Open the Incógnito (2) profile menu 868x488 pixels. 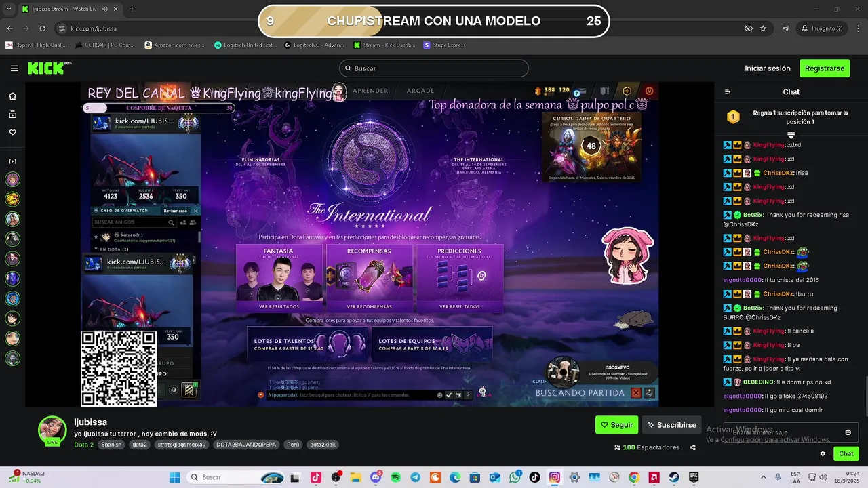(x=822, y=28)
